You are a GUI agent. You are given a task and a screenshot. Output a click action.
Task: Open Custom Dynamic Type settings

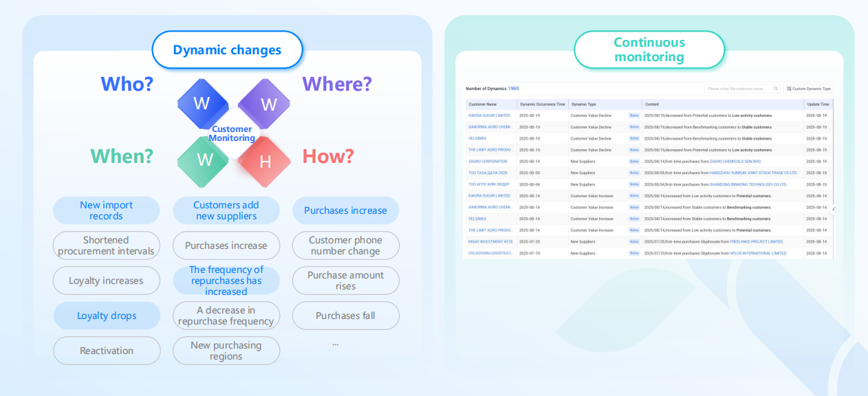tap(809, 89)
